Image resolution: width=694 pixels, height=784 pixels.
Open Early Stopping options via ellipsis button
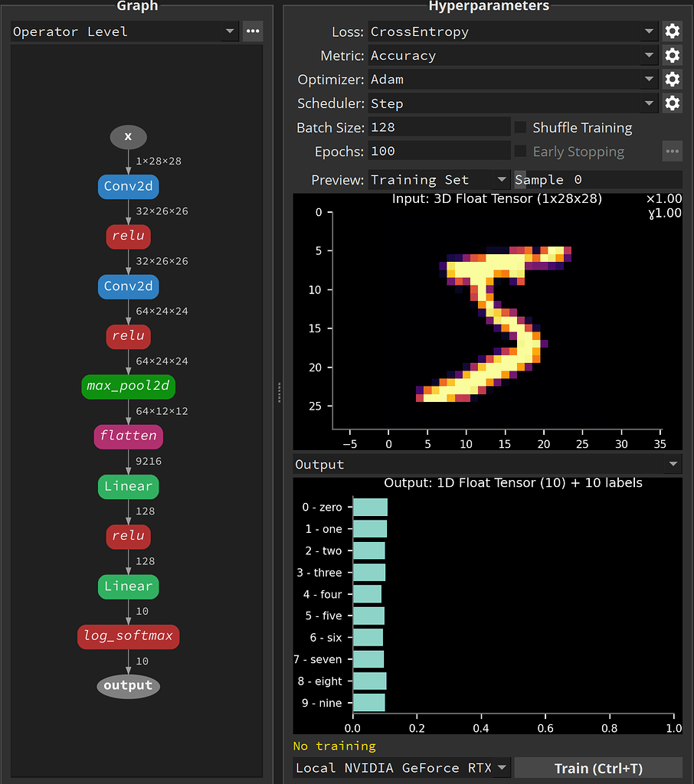tap(672, 151)
